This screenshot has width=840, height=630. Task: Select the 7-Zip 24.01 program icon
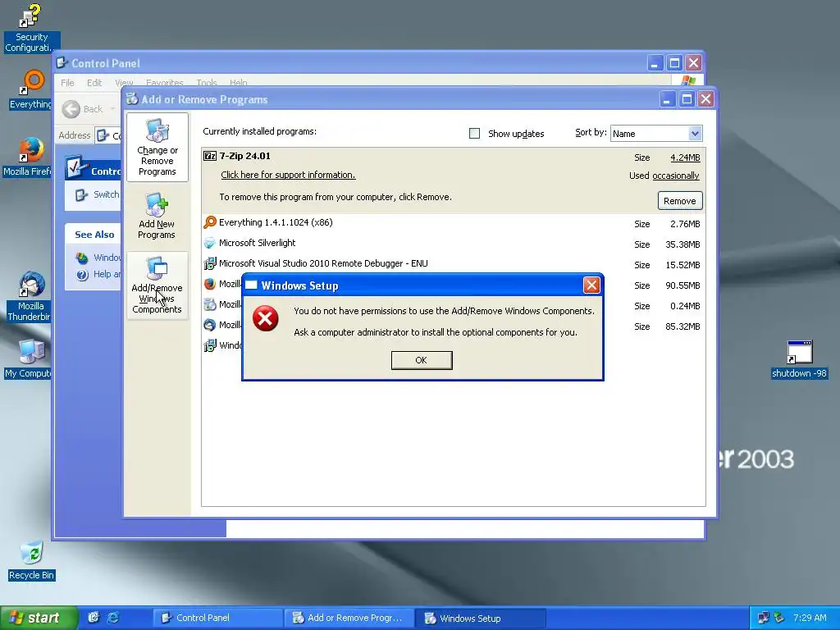[x=209, y=156]
